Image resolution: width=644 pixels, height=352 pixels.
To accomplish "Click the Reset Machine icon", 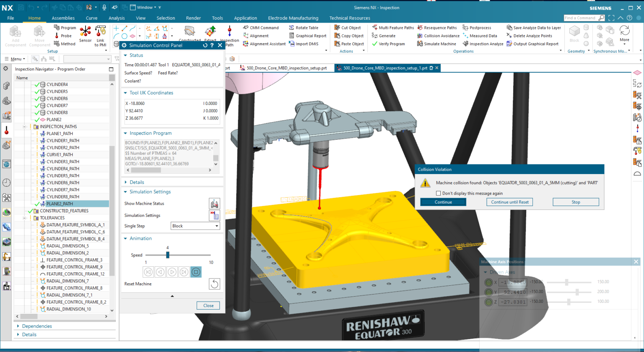I will point(214,284).
